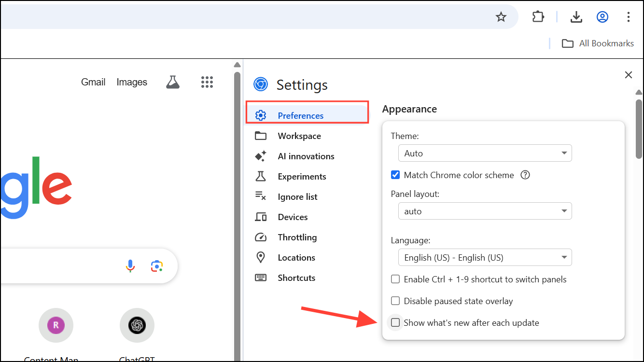The image size is (644, 362).
Task: Click the Search Labs flask icon
Action: tap(173, 82)
